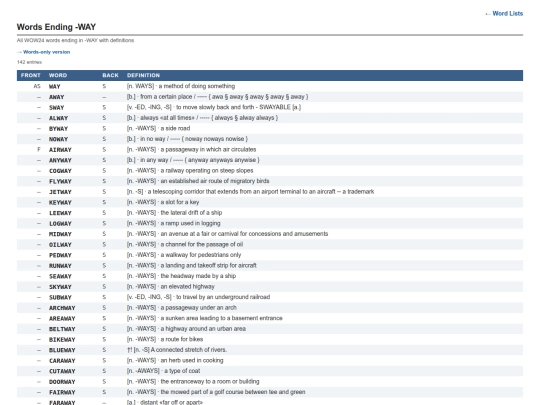This screenshot has width=540, height=405.
Task: Select the word BLUEWAY
Action: pos(62,350)
